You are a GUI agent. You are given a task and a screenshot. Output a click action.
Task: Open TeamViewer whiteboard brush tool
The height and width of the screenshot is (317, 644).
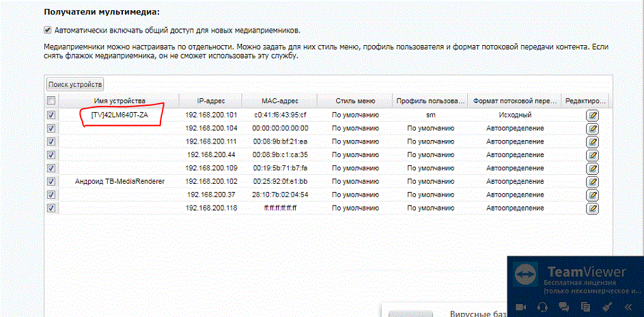coord(608,307)
